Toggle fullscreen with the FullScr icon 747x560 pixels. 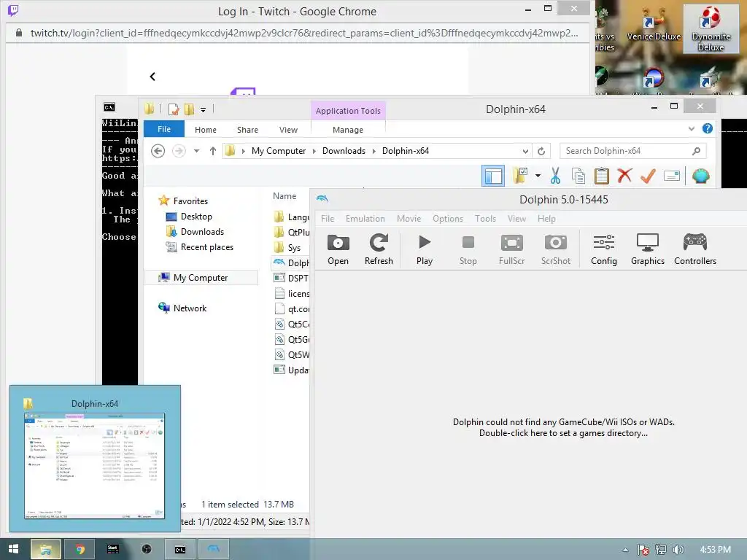point(511,249)
